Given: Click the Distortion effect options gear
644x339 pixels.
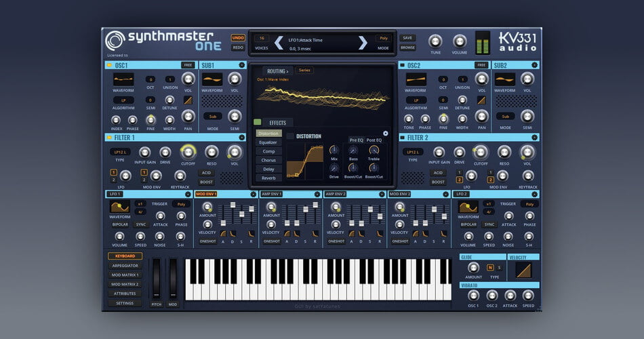Looking at the screenshot, I should tap(385, 133).
